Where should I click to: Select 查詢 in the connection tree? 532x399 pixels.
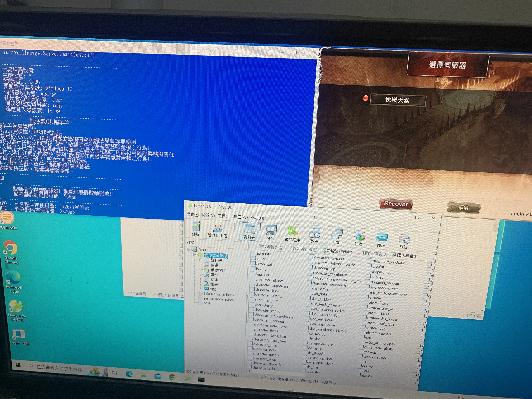214,279
